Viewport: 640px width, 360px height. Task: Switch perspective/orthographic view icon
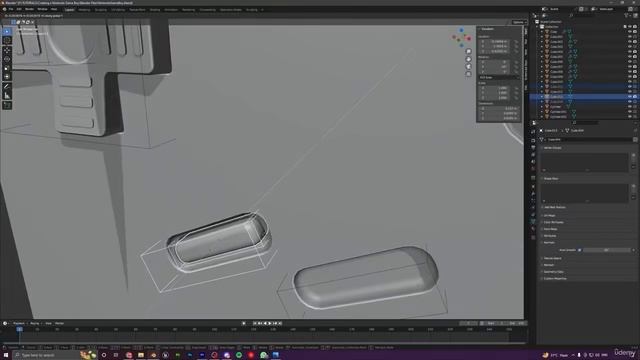pyautogui.click(x=469, y=74)
